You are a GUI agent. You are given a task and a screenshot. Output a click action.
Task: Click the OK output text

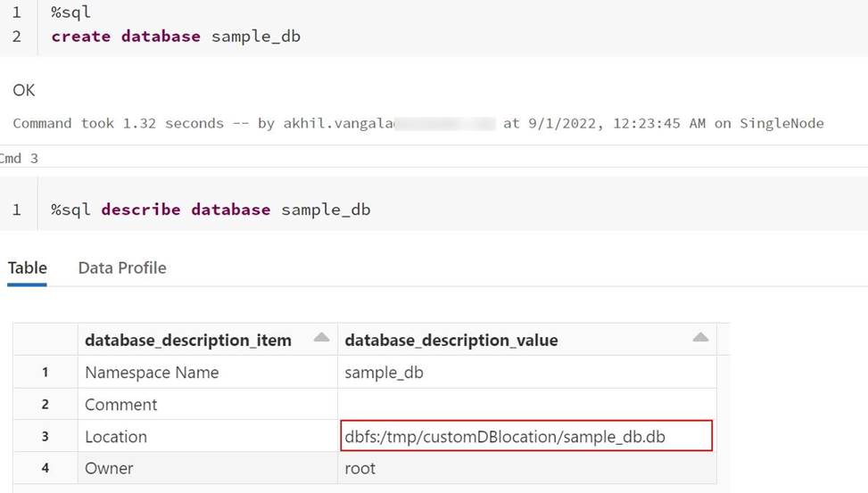(x=24, y=90)
